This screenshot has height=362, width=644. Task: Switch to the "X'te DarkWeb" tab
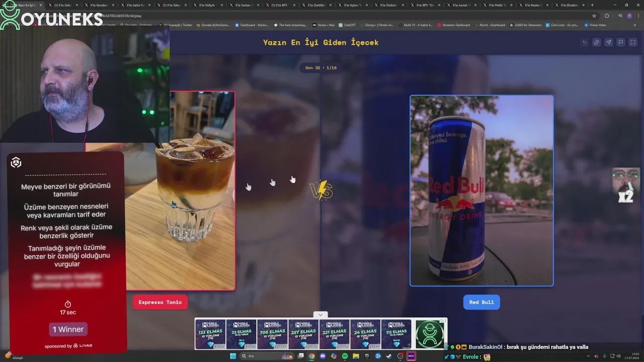coord(316,5)
